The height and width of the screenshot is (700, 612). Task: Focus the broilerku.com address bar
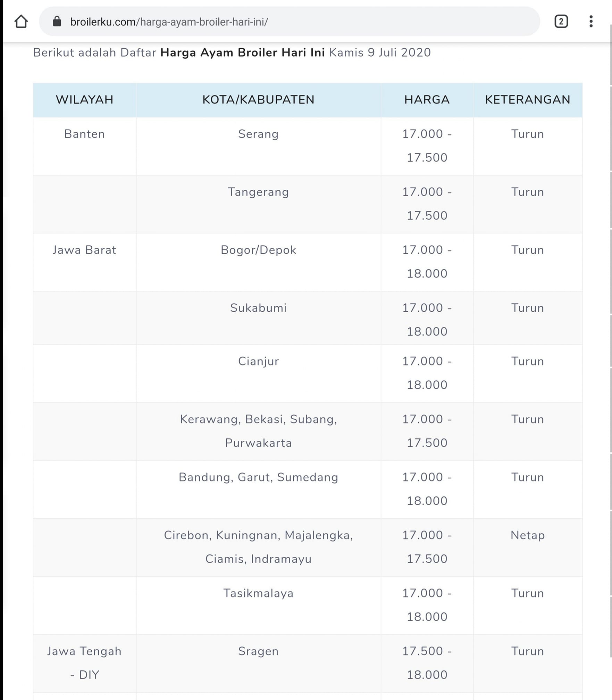click(x=289, y=22)
